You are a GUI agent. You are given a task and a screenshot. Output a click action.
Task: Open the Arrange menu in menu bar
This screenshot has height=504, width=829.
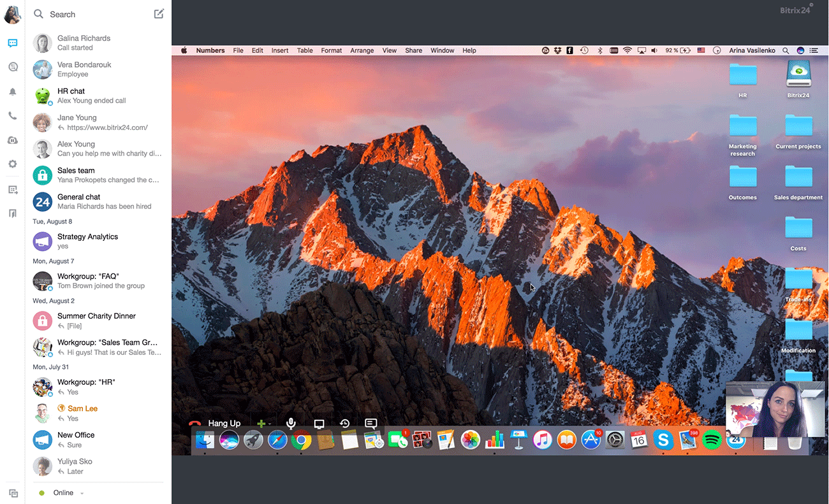(x=362, y=50)
